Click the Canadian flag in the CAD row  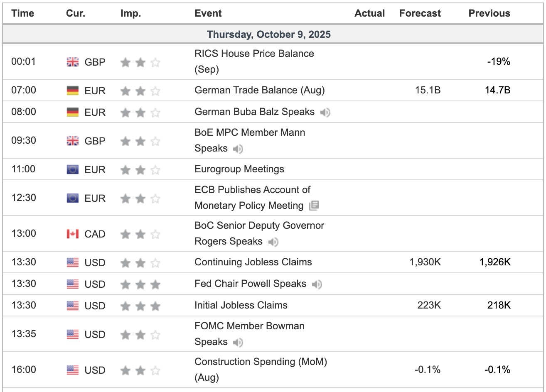73,234
